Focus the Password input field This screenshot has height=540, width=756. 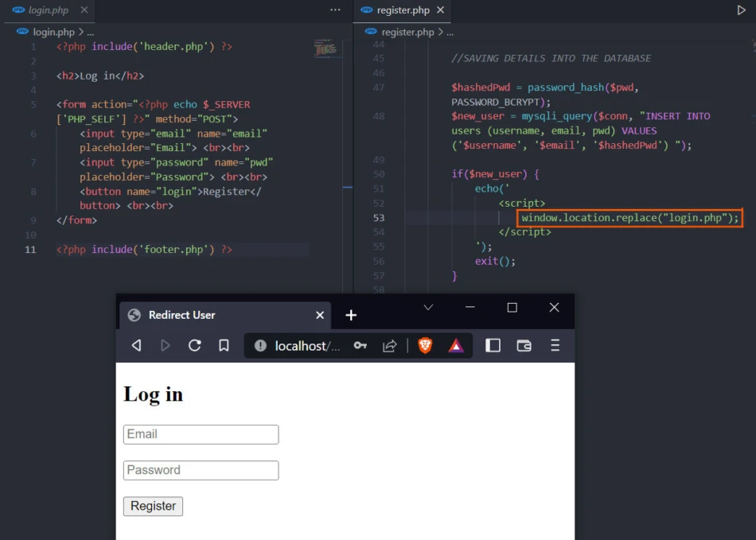[201, 470]
